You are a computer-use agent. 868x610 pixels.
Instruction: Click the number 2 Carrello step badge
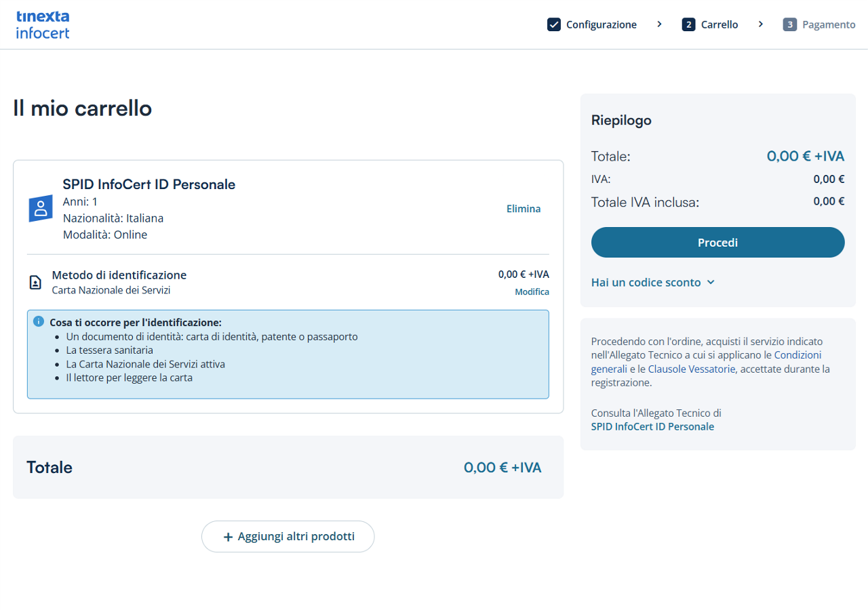pos(688,25)
